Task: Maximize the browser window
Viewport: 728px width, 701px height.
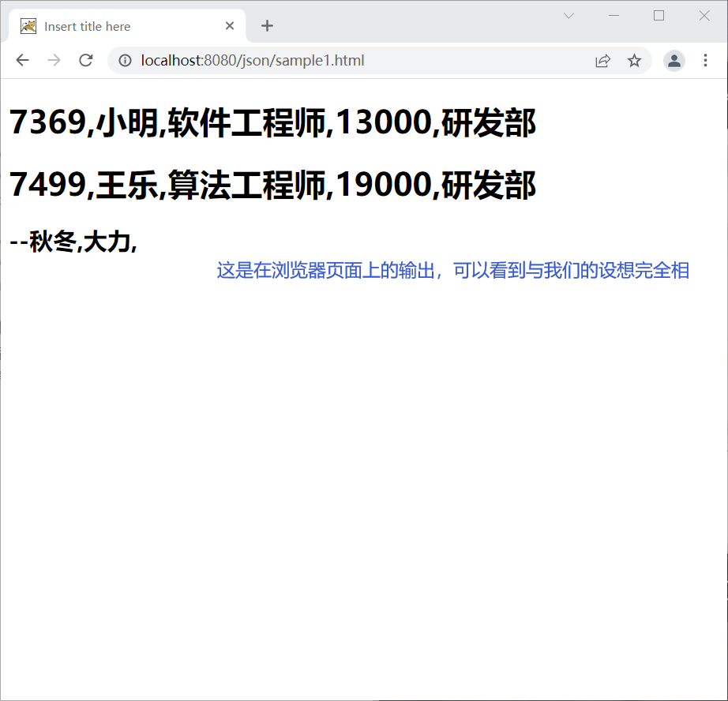Action: click(x=659, y=16)
